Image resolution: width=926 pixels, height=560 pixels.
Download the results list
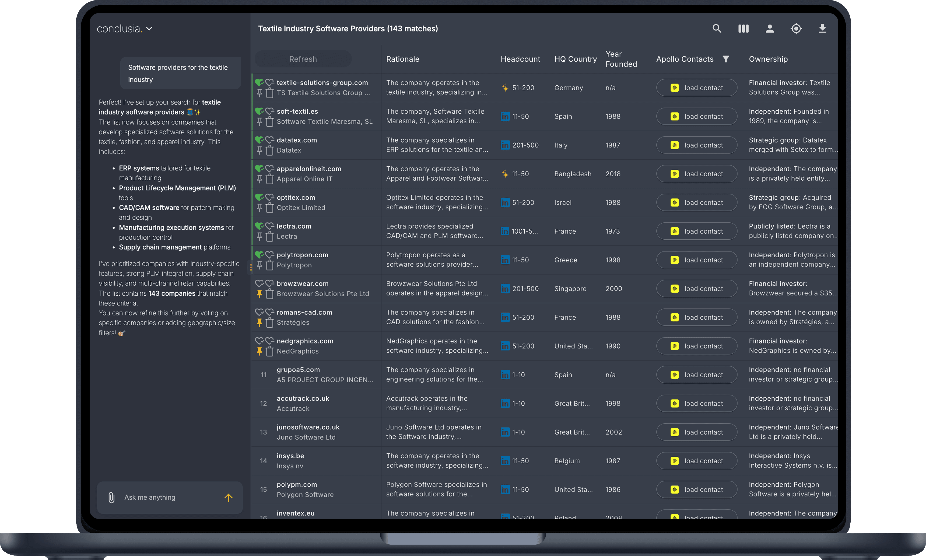click(822, 28)
